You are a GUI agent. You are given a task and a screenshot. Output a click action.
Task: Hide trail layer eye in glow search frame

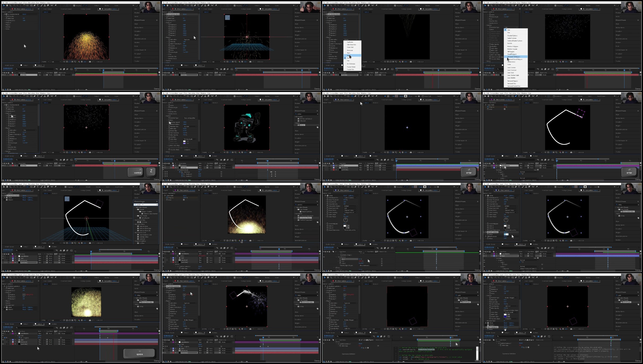(3, 258)
